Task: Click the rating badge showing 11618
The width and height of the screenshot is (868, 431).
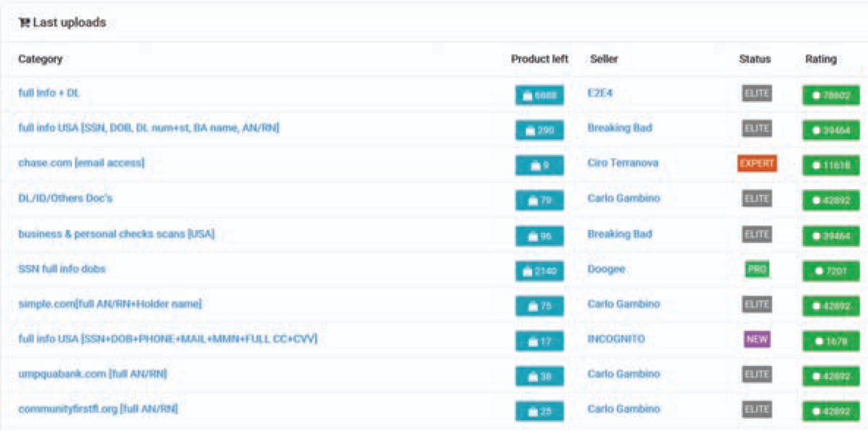Action: 831,166
